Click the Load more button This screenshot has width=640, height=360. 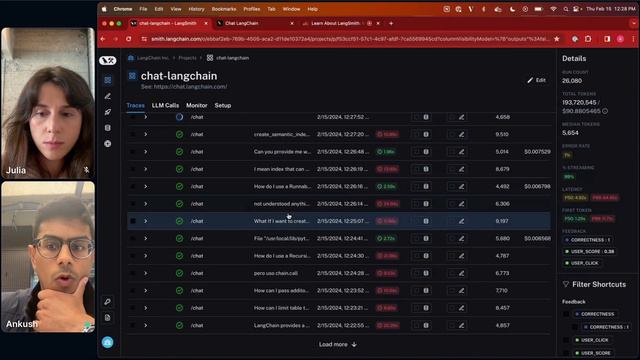pos(338,344)
